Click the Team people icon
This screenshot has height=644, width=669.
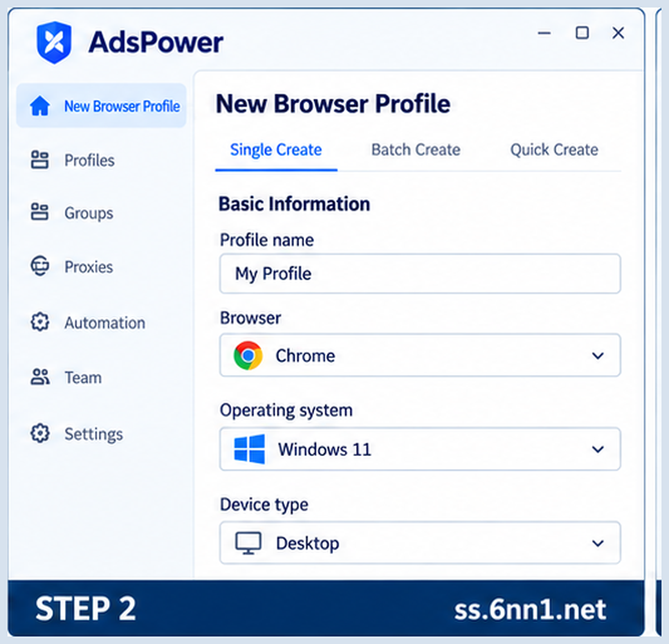[40, 377]
